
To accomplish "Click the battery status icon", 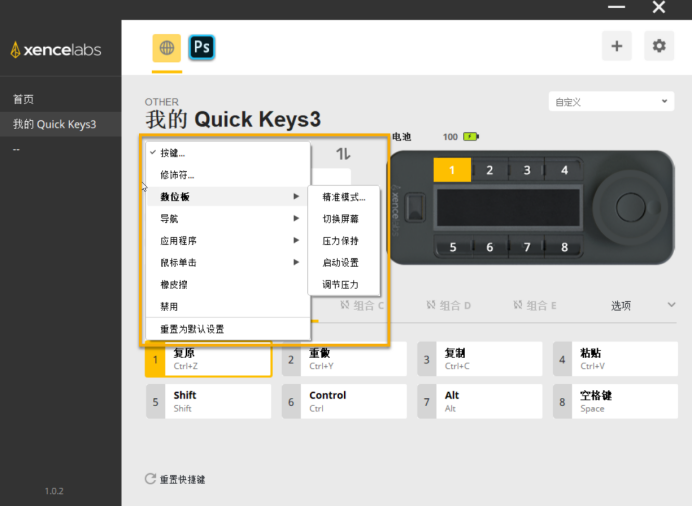I will (471, 137).
